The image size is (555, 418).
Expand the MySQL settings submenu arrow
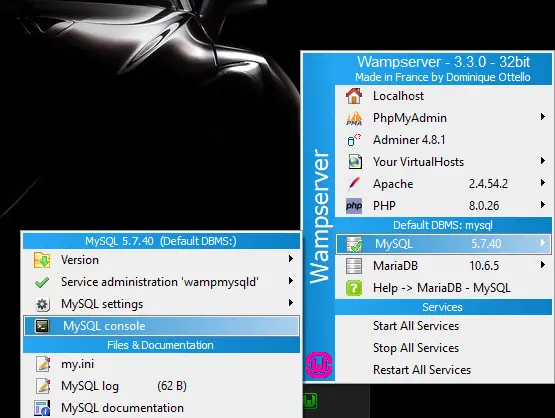pos(291,303)
